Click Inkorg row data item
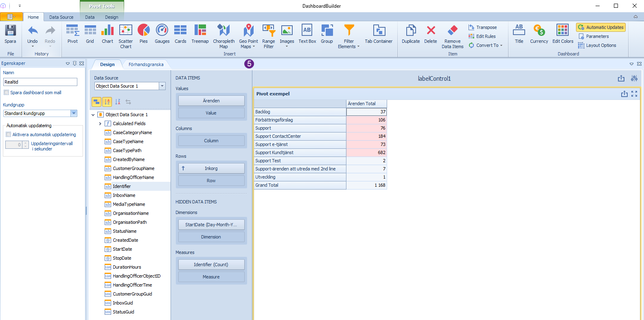Screen dimensions: 644x320 (211, 168)
